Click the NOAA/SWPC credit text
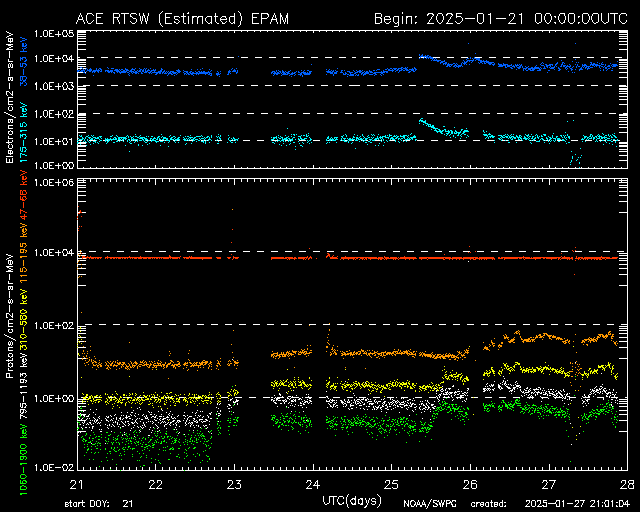This screenshot has width=640, height=512. tap(429, 504)
